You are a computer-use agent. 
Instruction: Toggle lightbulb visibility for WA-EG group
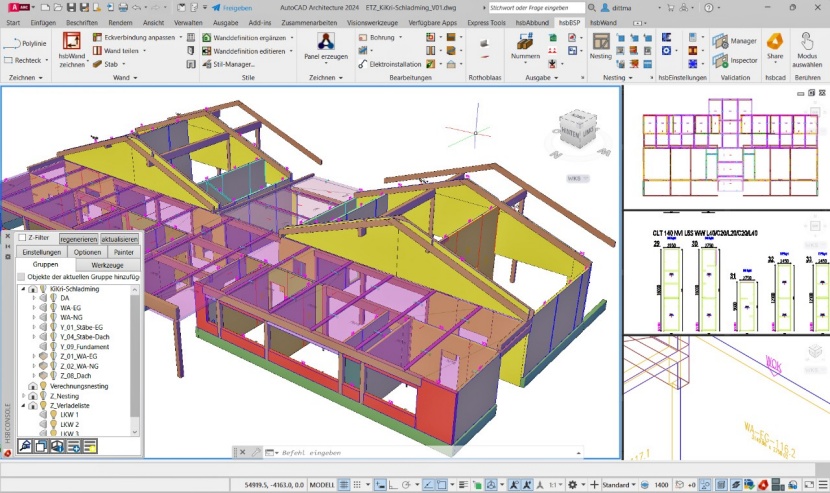pos(53,308)
